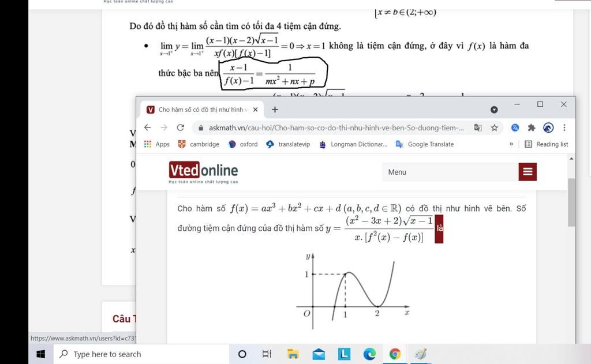Open File Explorer from the taskbar

coord(293,354)
